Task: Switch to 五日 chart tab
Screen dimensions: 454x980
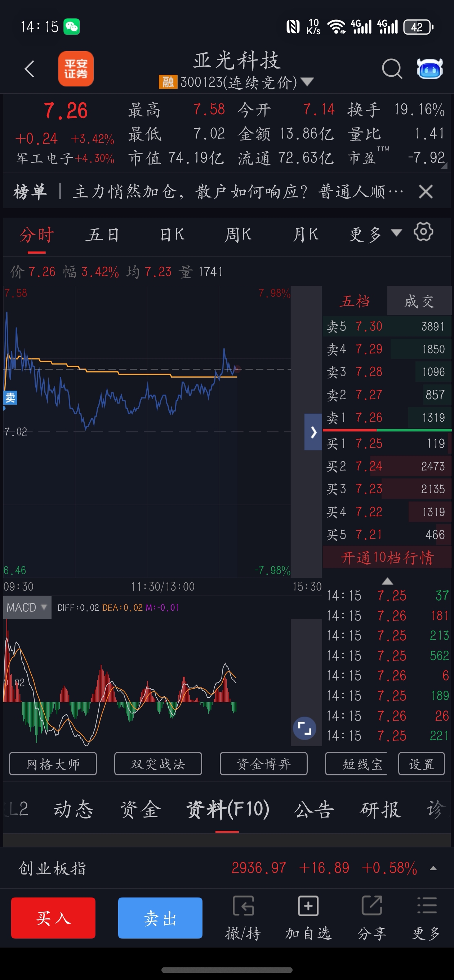Action: pyautogui.click(x=103, y=235)
